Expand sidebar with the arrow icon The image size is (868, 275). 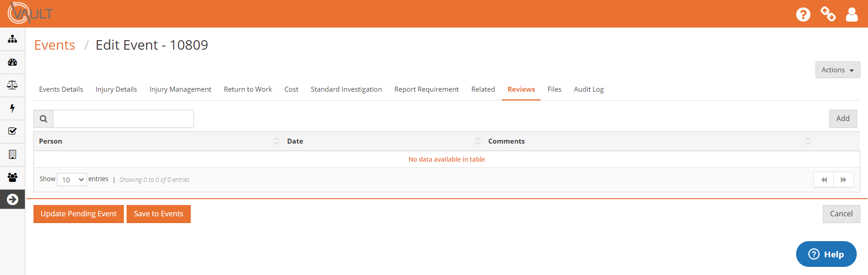(13, 199)
